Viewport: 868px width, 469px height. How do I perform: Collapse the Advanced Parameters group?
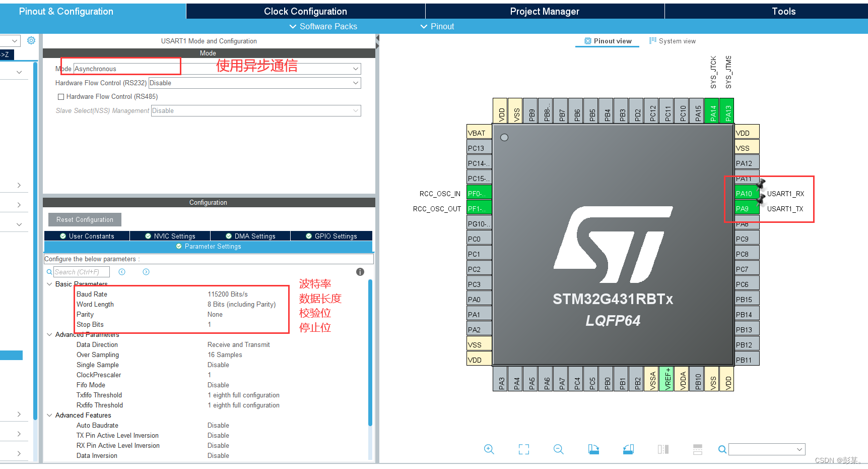point(49,334)
